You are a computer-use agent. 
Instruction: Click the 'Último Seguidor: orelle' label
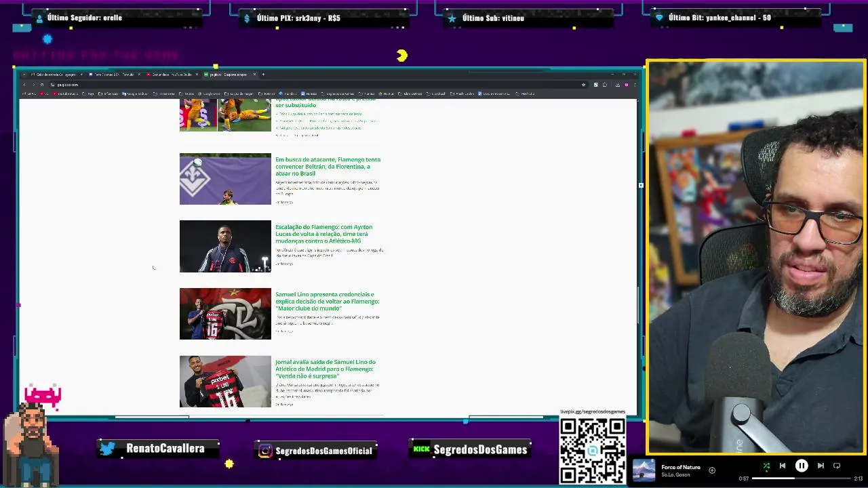click(x=85, y=18)
